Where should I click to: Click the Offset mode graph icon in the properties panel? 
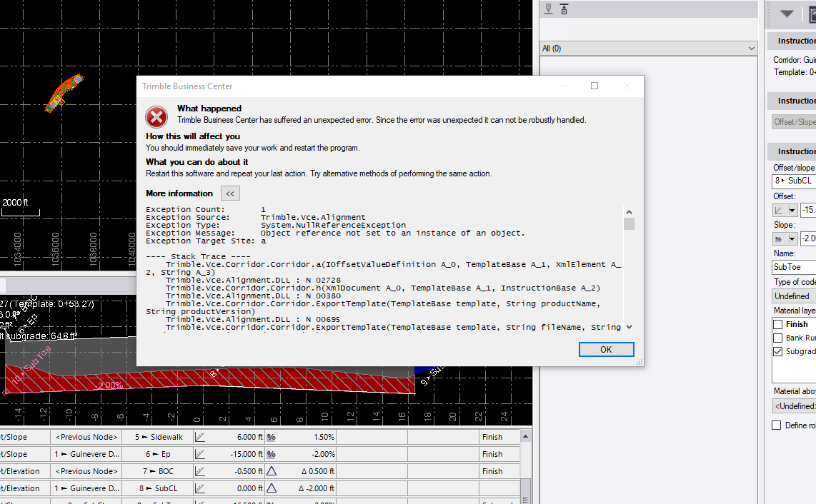point(779,210)
